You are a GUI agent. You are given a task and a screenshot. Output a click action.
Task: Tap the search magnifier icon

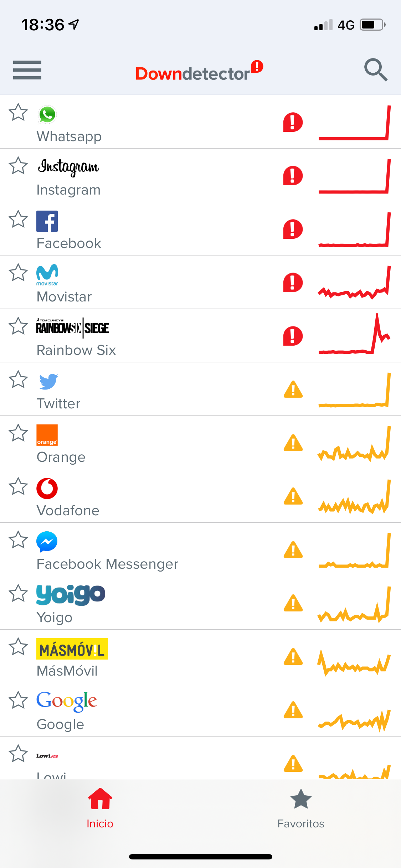(x=375, y=70)
